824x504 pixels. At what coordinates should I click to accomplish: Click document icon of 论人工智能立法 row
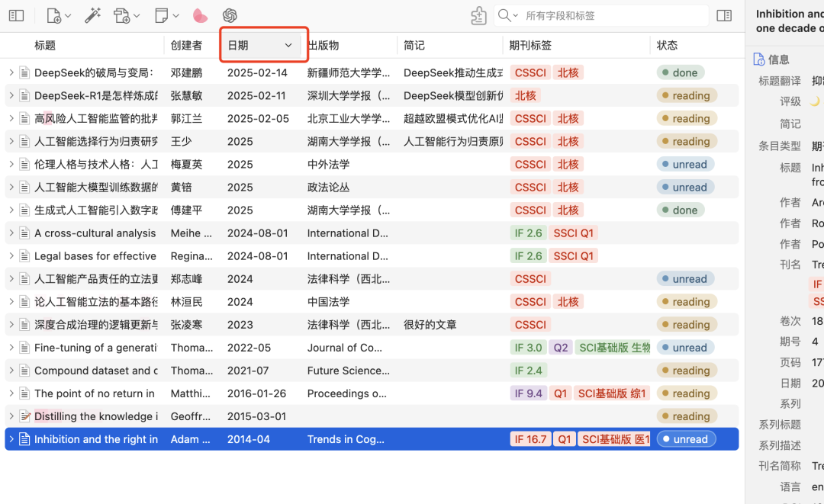24,302
